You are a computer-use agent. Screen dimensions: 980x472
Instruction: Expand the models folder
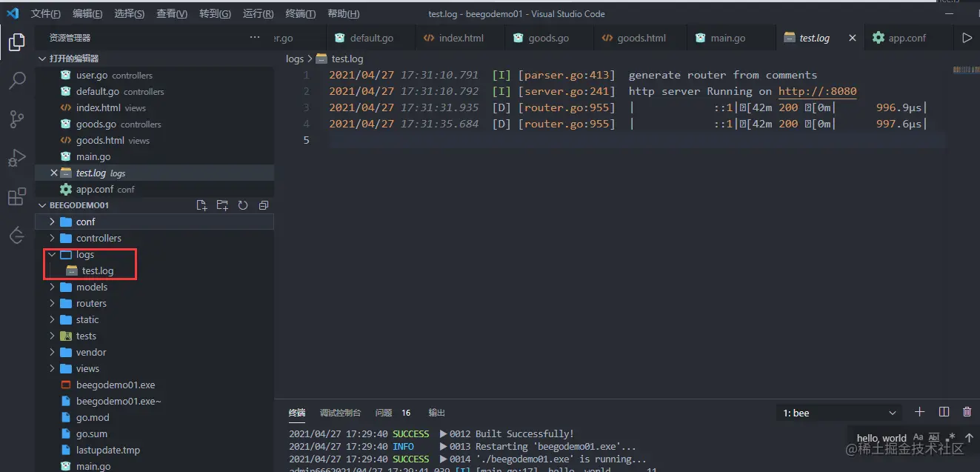(x=52, y=287)
